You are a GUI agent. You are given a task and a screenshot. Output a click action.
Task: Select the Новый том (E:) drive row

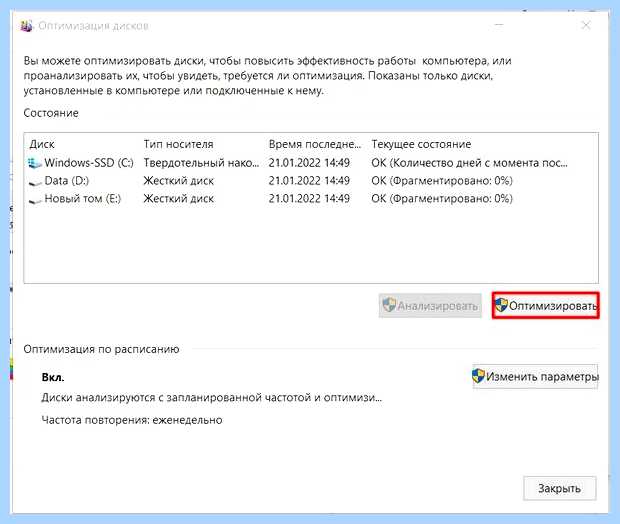coord(311,199)
